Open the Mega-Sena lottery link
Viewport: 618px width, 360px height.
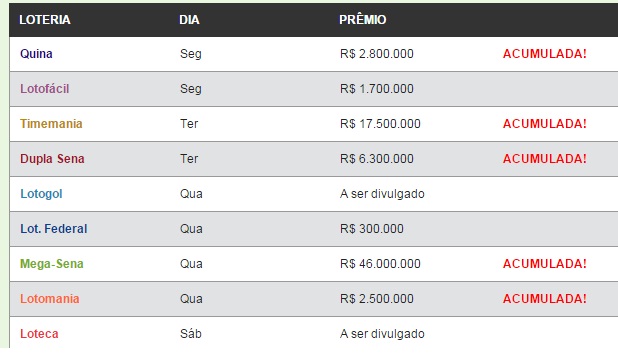coord(52,264)
